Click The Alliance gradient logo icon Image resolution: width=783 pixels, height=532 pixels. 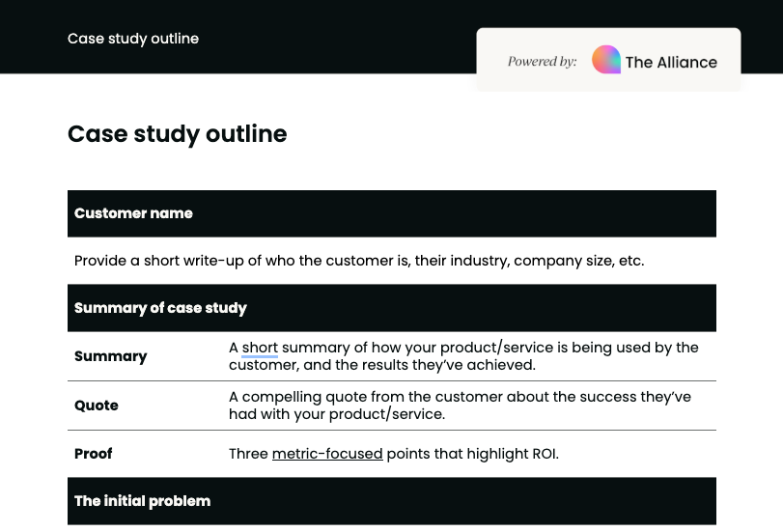pos(606,60)
